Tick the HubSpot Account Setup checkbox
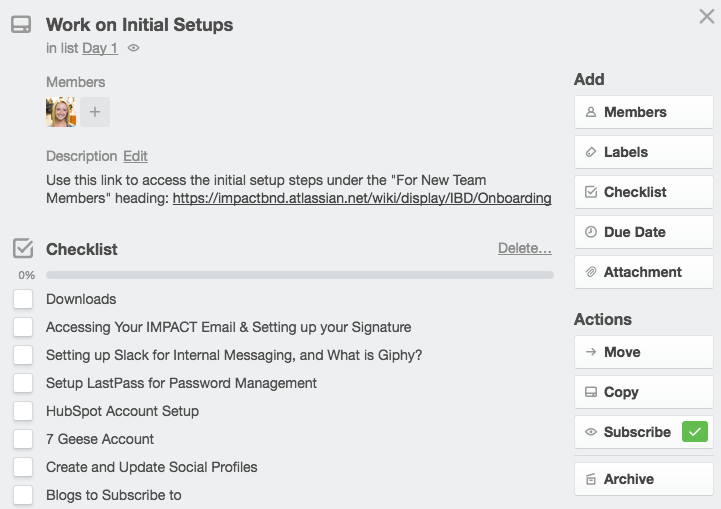Viewport: 721px width, 509px height. tap(23, 411)
